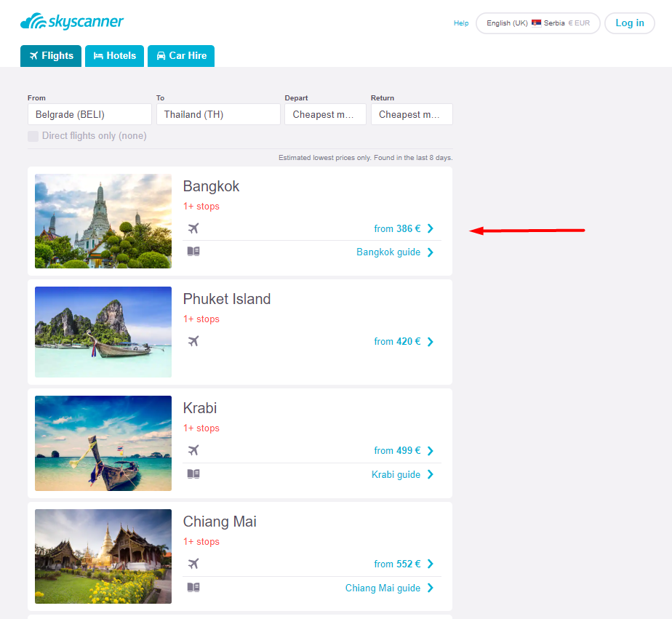Click the Bangkok heading

coord(211,186)
